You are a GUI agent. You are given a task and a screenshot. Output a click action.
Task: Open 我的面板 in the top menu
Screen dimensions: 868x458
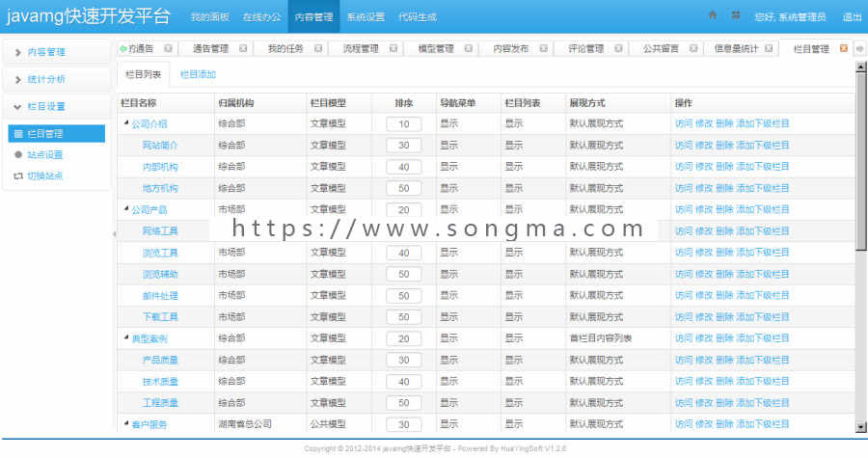pos(210,17)
